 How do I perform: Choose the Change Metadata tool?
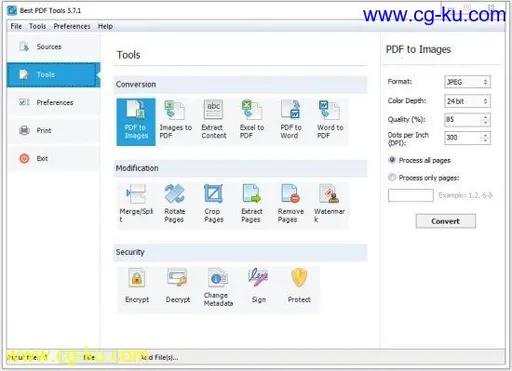pos(218,288)
